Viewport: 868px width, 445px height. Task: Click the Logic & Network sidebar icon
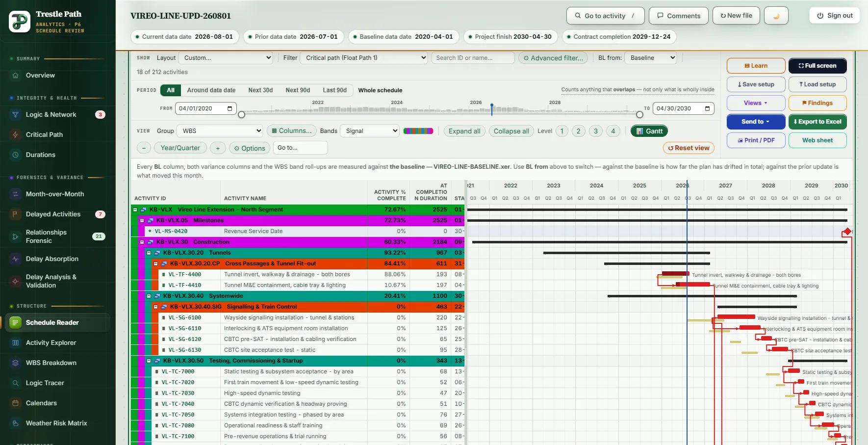coord(16,115)
